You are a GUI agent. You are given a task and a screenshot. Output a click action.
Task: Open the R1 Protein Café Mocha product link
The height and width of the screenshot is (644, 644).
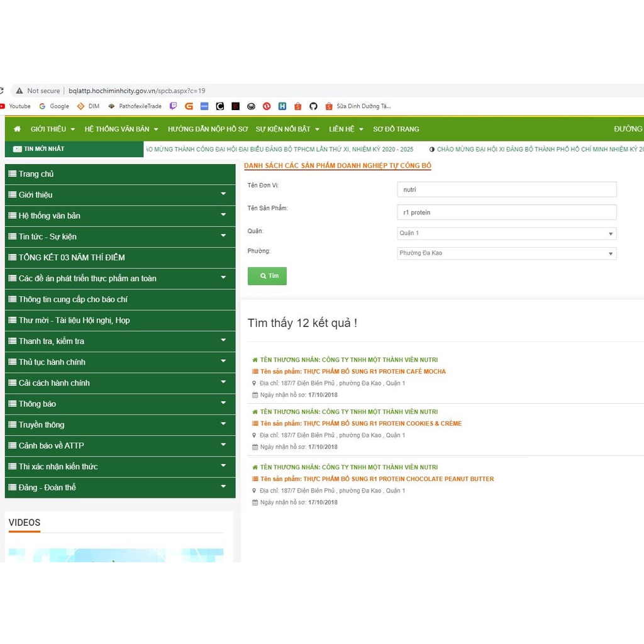353,372
